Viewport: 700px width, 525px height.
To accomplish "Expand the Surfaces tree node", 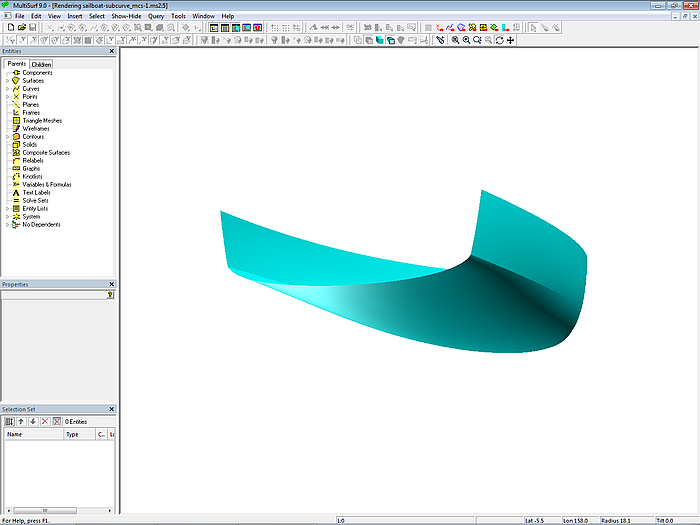I will [7, 81].
